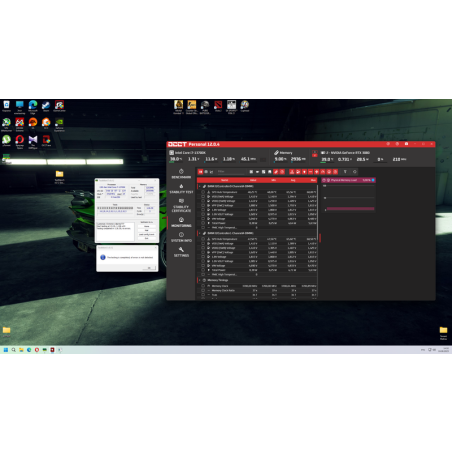Select the This PC monitor desktop icon

pos(19,107)
